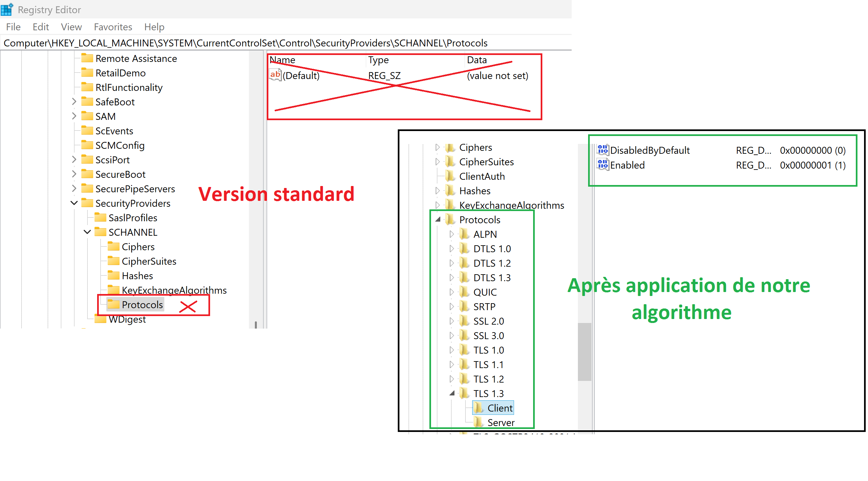
Task: Click the TLS 1.0 folder icon
Action: click(x=464, y=350)
